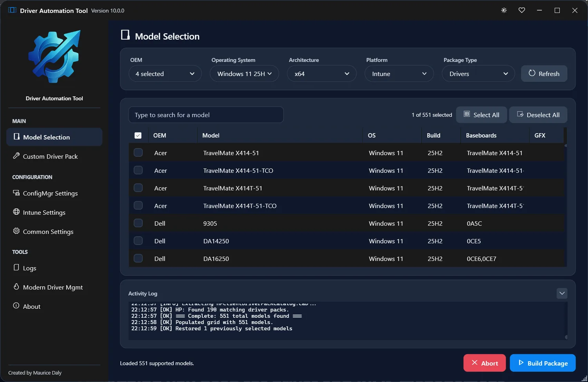Open Modern Driver Mgmt page

point(54,287)
